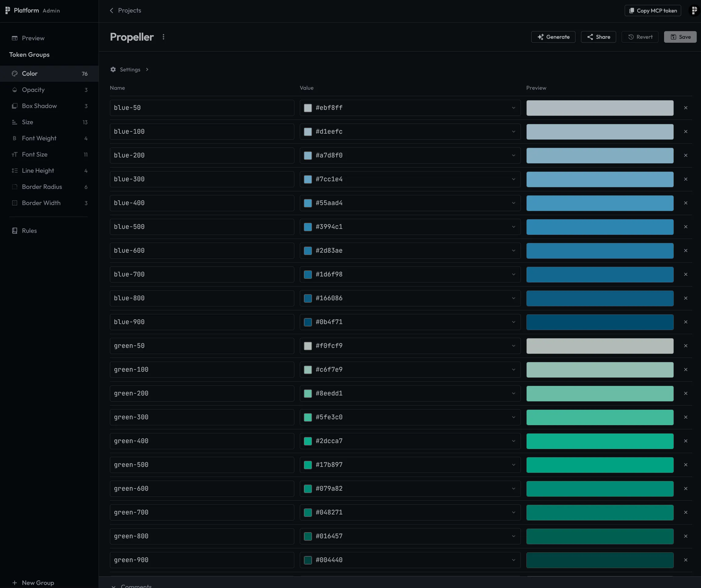Open the green-100 value dropdown arrow
This screenshot has height=588, width=701.
[x=514, y=370]
